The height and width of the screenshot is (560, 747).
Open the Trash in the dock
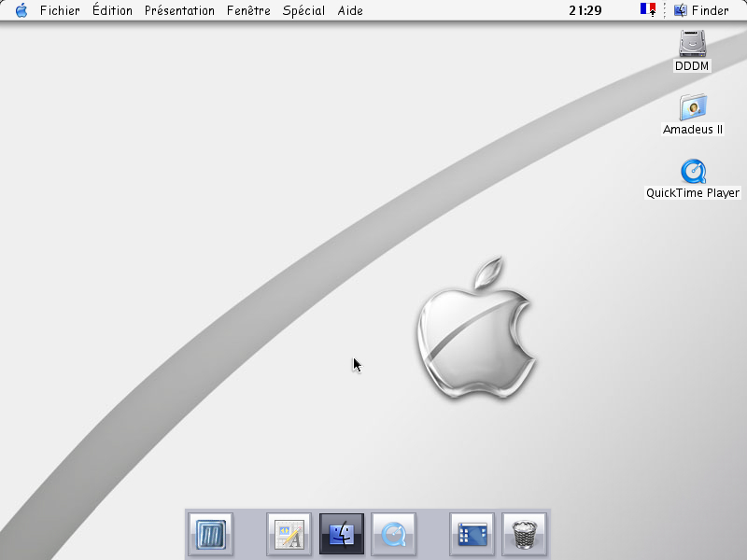(524, 534)
